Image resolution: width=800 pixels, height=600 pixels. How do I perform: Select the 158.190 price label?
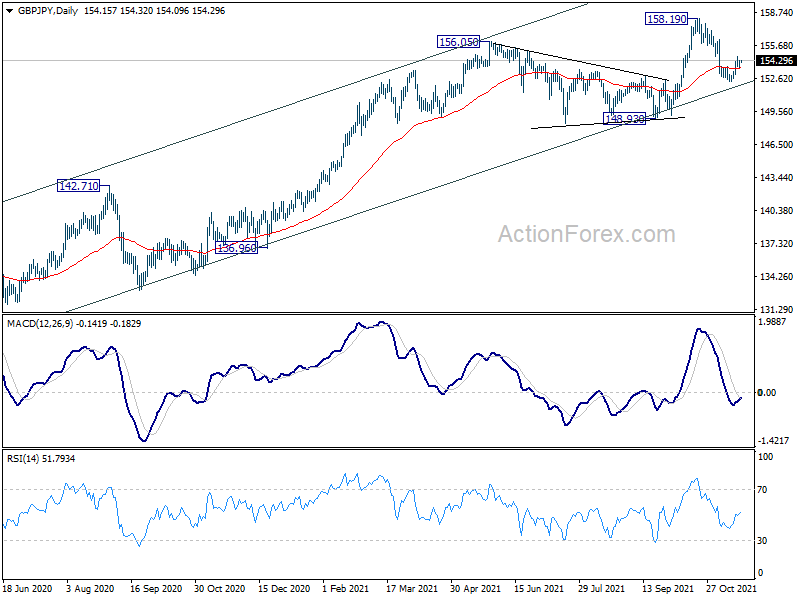[666, 19]
